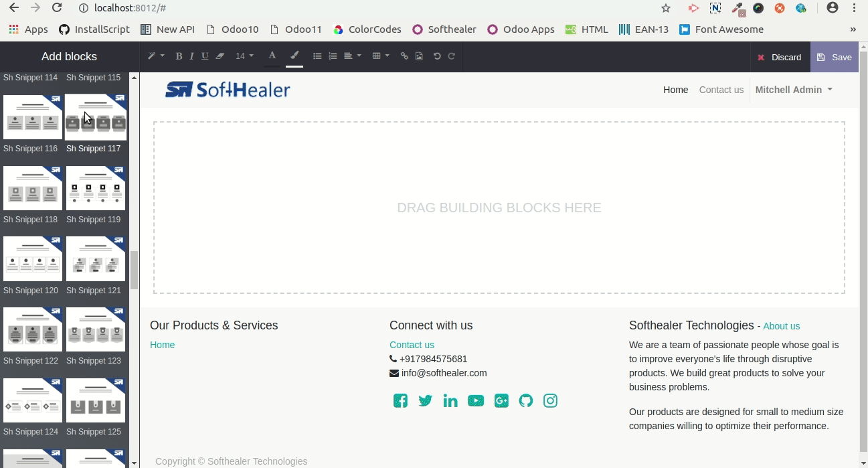Select Sh Snippet 122 thumbnail
Image resolution: width=868 pixels, height=468 pixels.
(33, 329)
